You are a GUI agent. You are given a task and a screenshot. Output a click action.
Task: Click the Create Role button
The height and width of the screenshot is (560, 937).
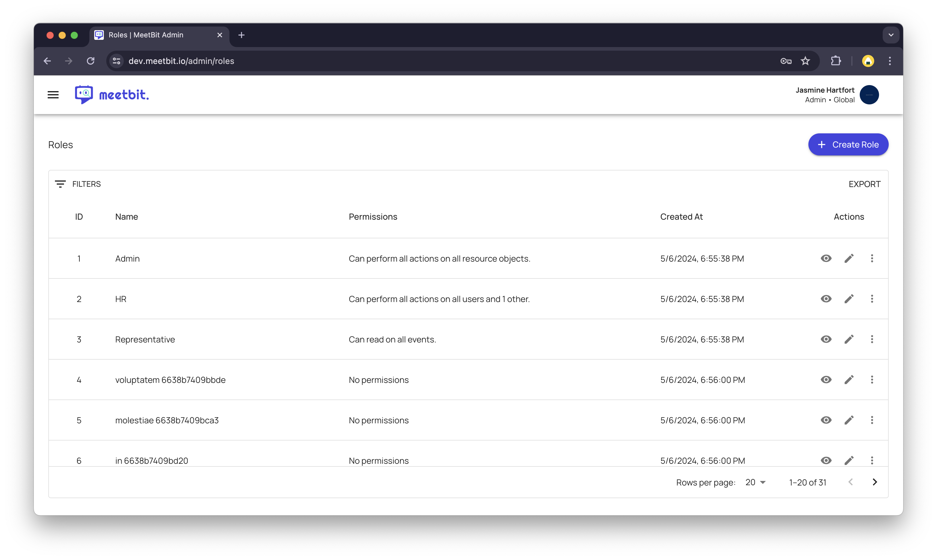coord(848,145)
